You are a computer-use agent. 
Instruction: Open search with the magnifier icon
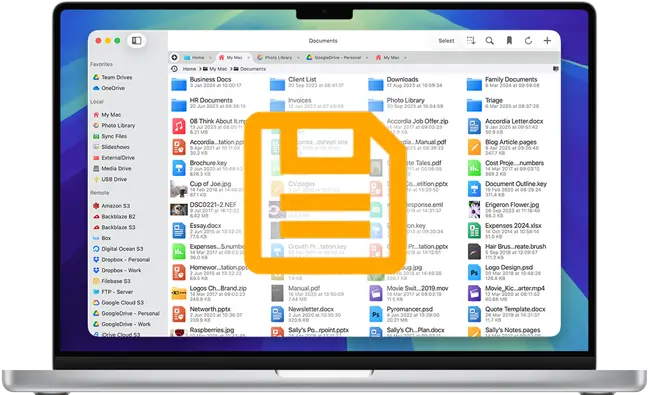[489, 40]
